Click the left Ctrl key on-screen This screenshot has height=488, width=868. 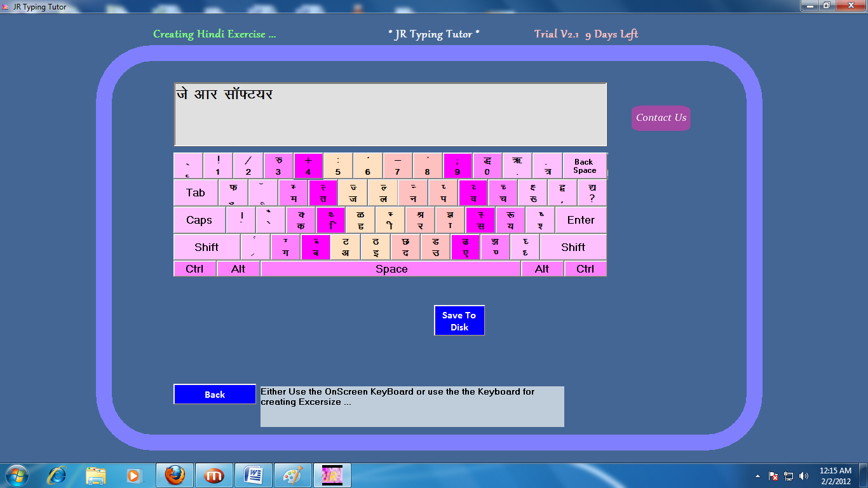tap(194, 269)
